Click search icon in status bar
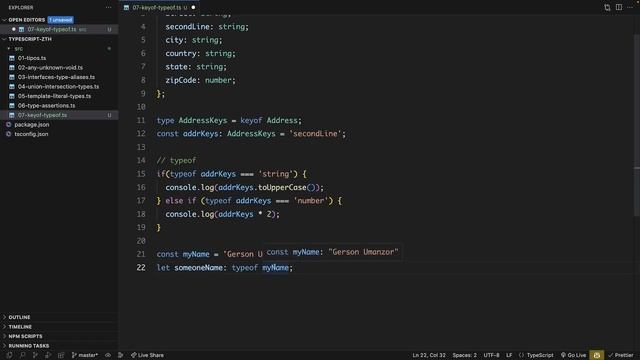Viewport: 640px width, 360px height. coord(22,355)
